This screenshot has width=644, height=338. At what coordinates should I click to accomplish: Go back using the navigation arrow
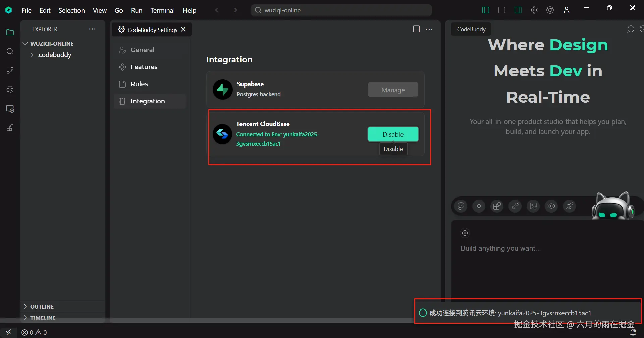coord(217,10)
